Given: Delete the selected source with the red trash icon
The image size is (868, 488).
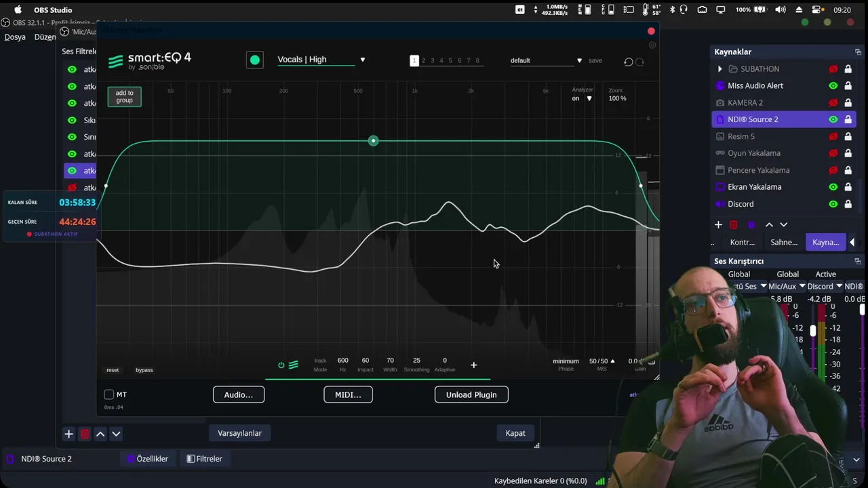Looking at the screenshot, I should 734,224.
